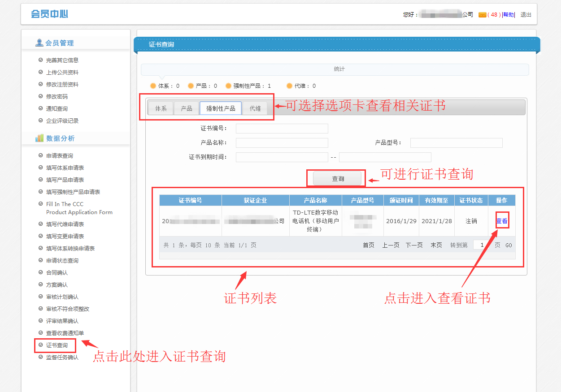This screenshot has height=392, width=561.
Task: Click the GO button in pagination
Action: click(x=509, y=246)
